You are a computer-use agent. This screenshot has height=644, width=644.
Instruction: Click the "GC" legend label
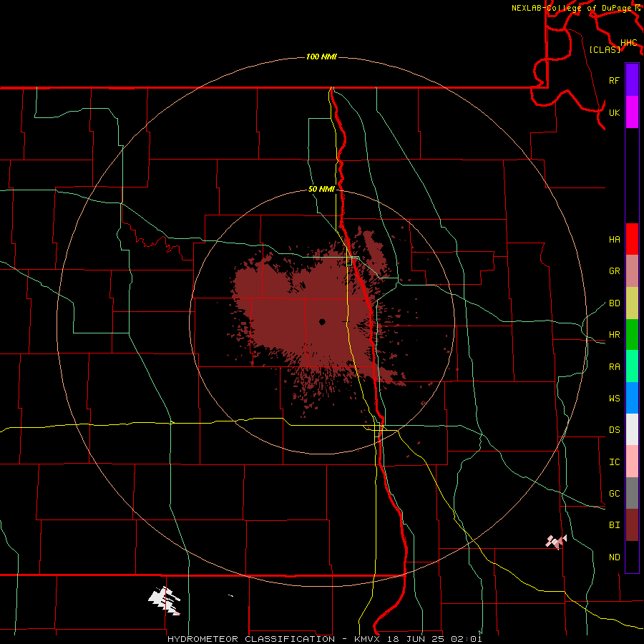click(614, 493)
